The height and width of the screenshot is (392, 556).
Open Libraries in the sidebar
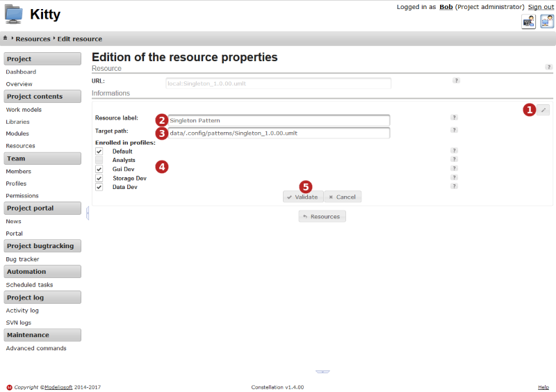click(18, 122)
